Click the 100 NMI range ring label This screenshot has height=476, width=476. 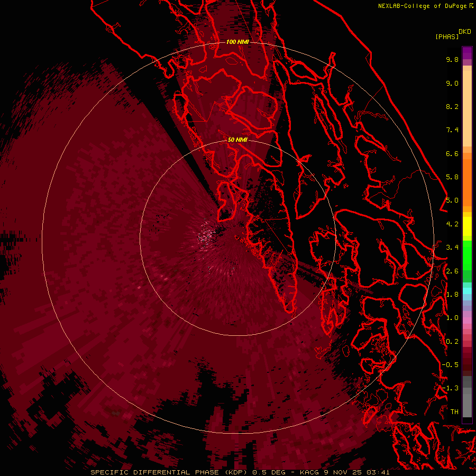(237, 42)
